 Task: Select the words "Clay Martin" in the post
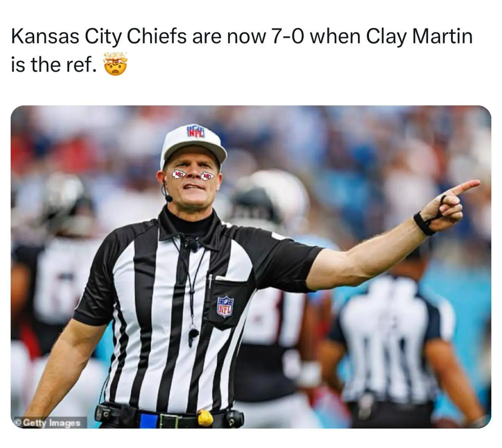(x=419, y=37)
